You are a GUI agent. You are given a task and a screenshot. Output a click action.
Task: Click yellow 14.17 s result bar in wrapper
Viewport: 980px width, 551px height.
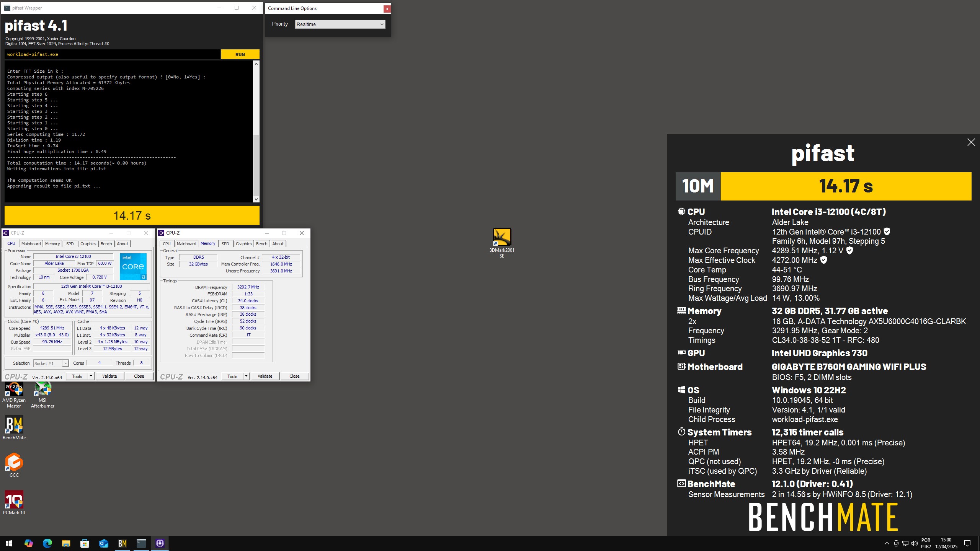tap(132, 215)
